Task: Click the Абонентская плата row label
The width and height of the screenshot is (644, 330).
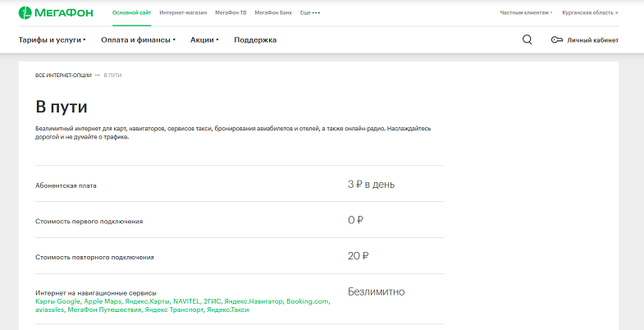Action: pyautogui.click(x=66, y=186)
